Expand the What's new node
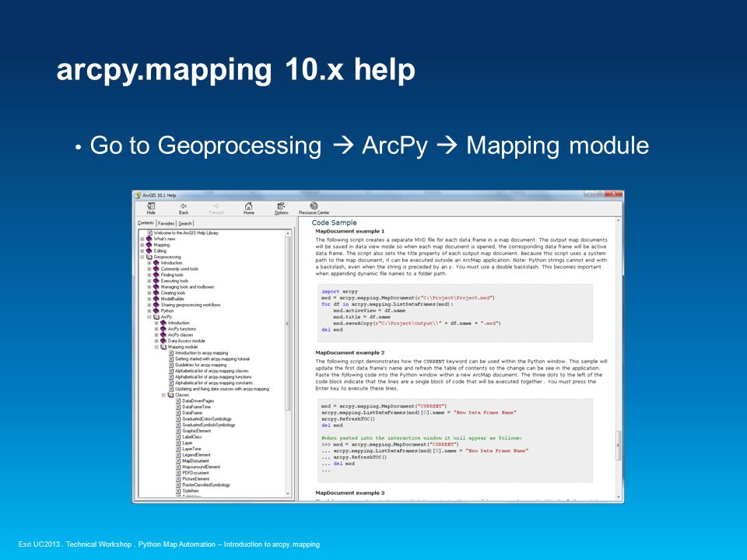This screenshot has height=560, width=747. [x=142, y=239]
